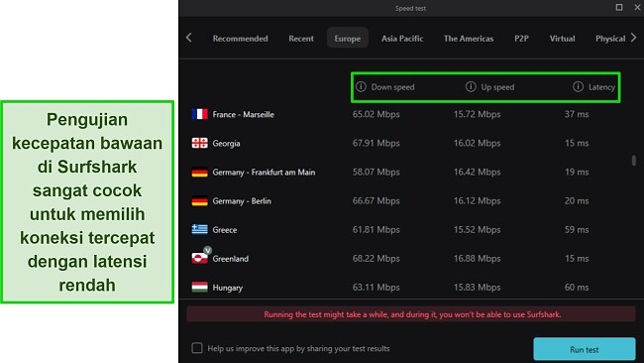The height and width of the screenshot is (363, 644).
Task: Click the Hungary flag icon
Action: tap(199, 287)
